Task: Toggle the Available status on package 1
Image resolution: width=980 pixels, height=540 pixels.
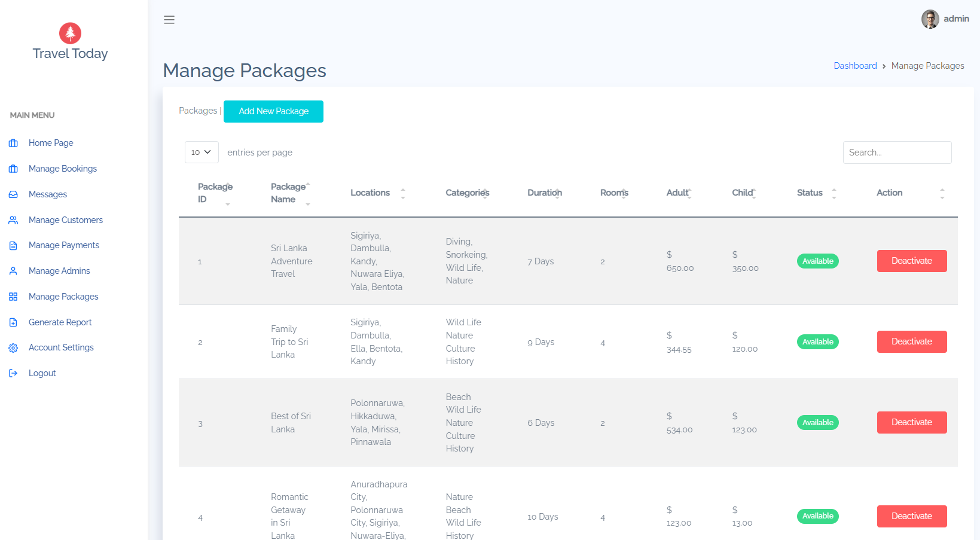Action: [x=817, y=261]
